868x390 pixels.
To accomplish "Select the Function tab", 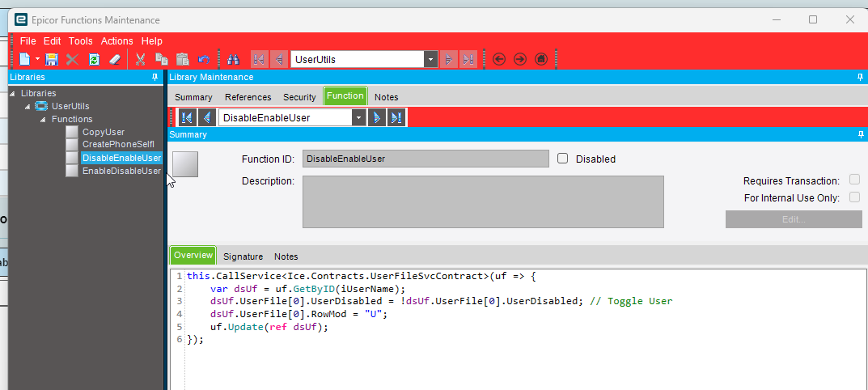I will [x=345, y=95].
